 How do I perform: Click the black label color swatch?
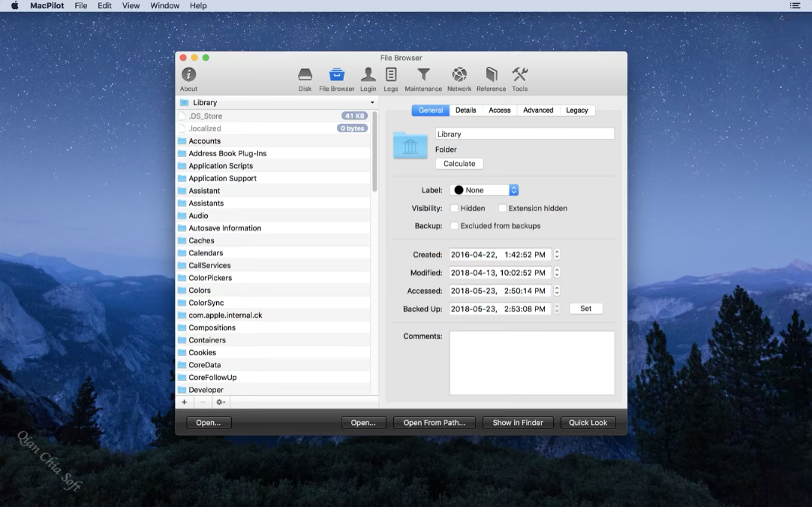coord(459,190)
